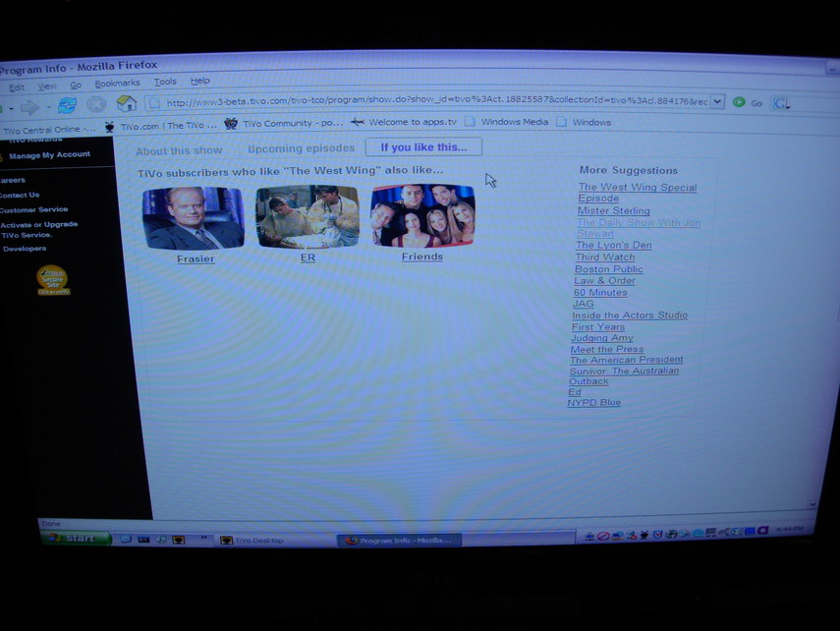Viewport: 840px width, 631px height.
Task: Open the Frasier text link
Action: (x=196, y=258)
